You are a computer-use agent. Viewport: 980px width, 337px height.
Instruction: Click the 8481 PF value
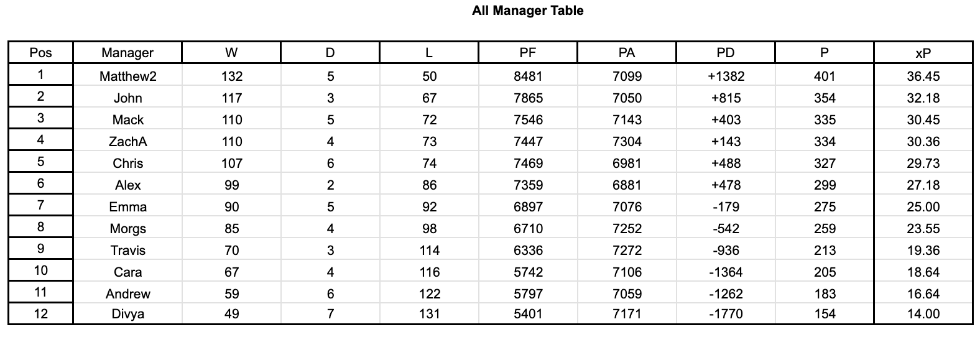(x=528, y=76)
